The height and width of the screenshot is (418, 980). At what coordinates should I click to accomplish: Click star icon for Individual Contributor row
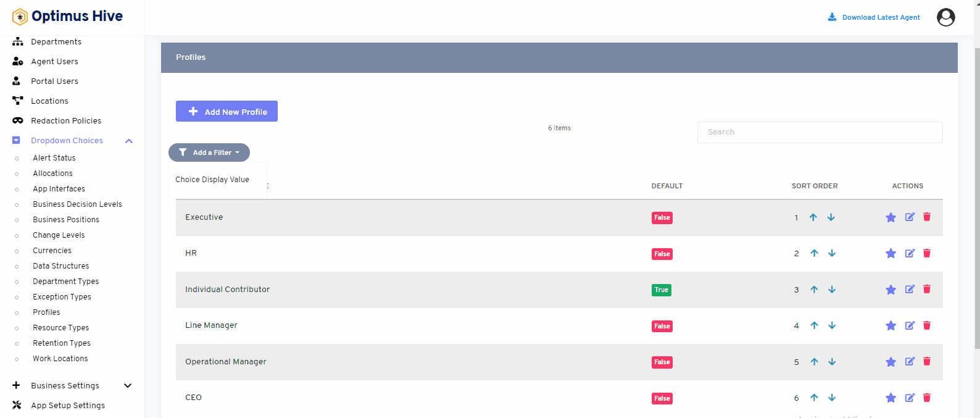pos(891,290)
